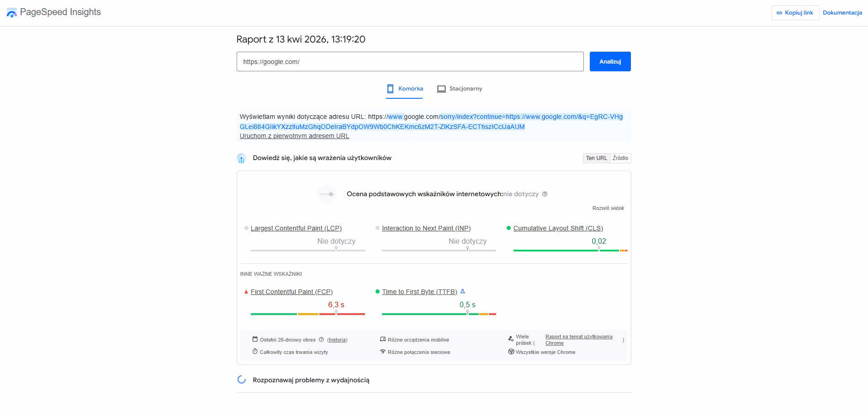
Task: Click the FCP value 6,3 s
Action: click(336, 305)
